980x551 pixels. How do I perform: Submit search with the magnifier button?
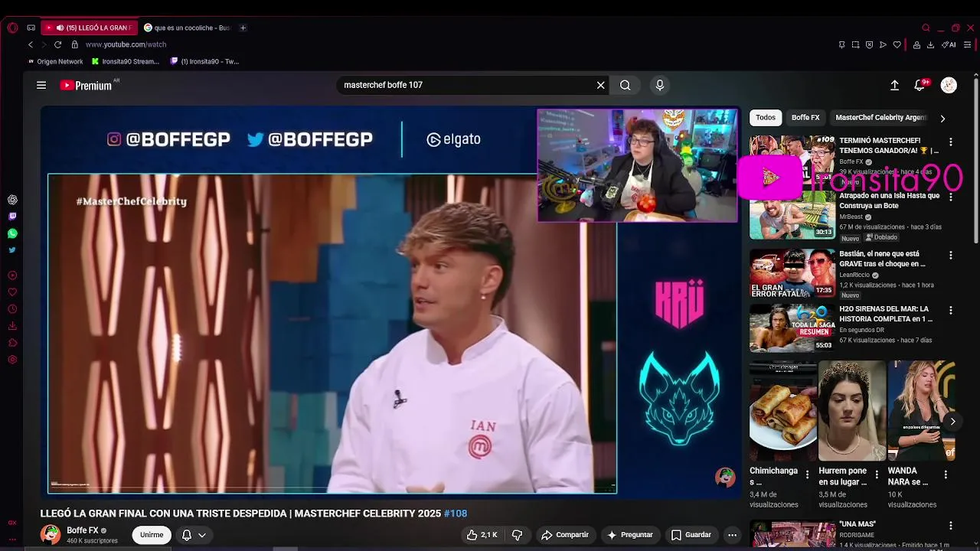(626, 85)
